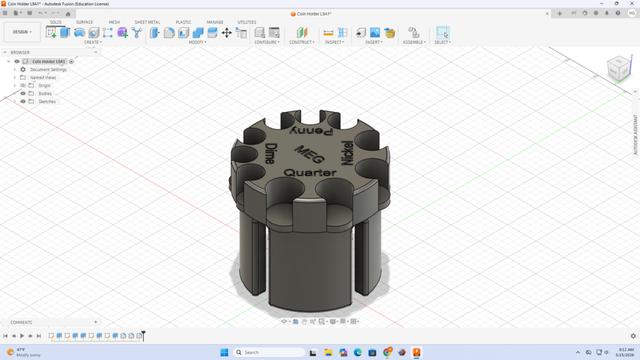Open the MODIFY dropdown menu
The width and height of the screenshot is (640, 360).
[x=198, y=42]
